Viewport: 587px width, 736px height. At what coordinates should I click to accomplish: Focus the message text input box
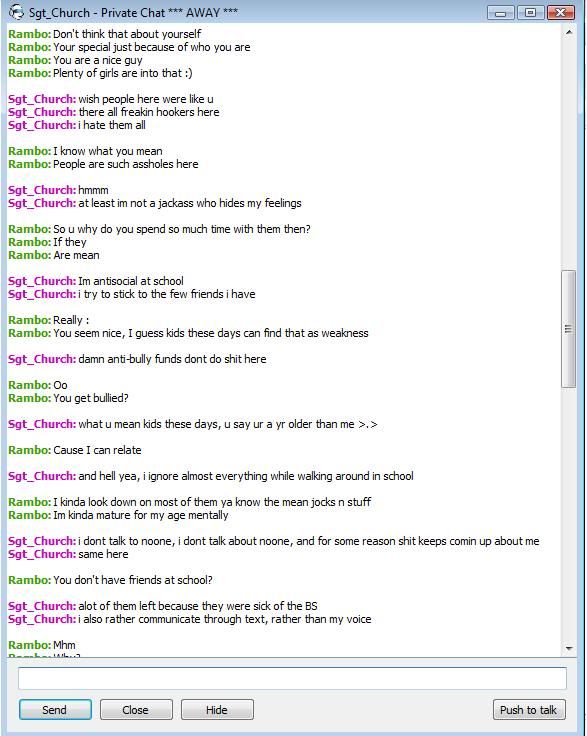pyautogui.click(x=292, y=678)
